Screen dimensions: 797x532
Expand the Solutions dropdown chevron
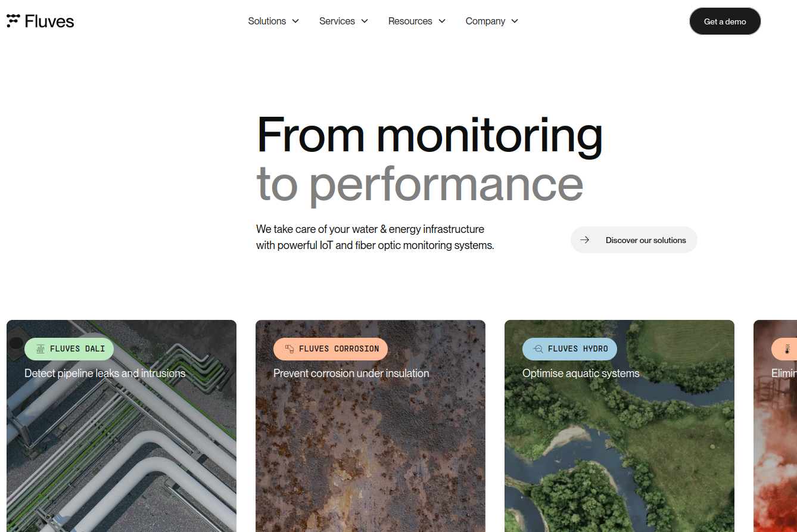tap(295, 21)
